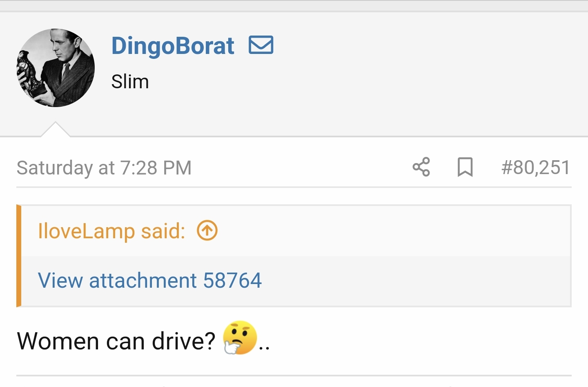
Task: Jump to quoted post via circled up-arrow
Action: pyautogui.click(x=207, y=231)
